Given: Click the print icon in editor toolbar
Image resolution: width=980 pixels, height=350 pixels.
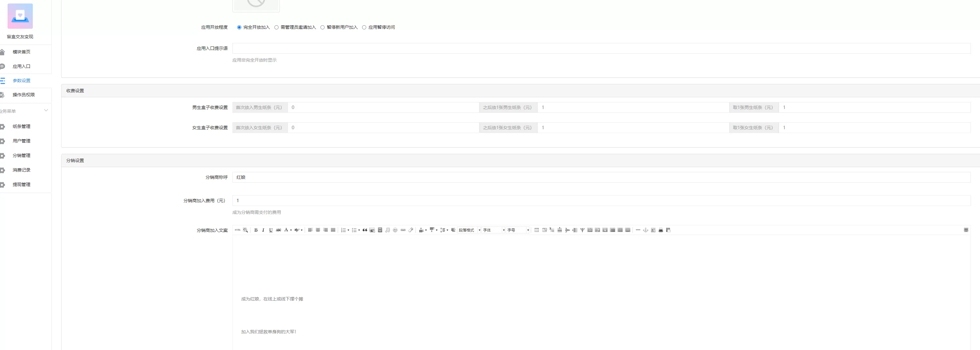Looking at the screenshot, I should pos(661,230).
